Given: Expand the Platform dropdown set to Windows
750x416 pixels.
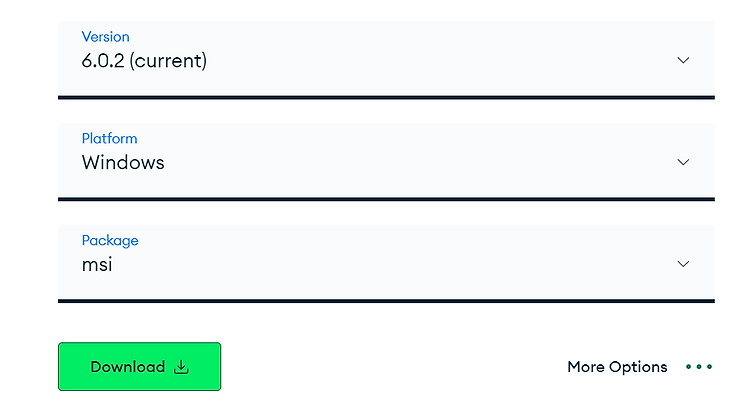Looking at the screenshot, I should (x=386, y=161).
